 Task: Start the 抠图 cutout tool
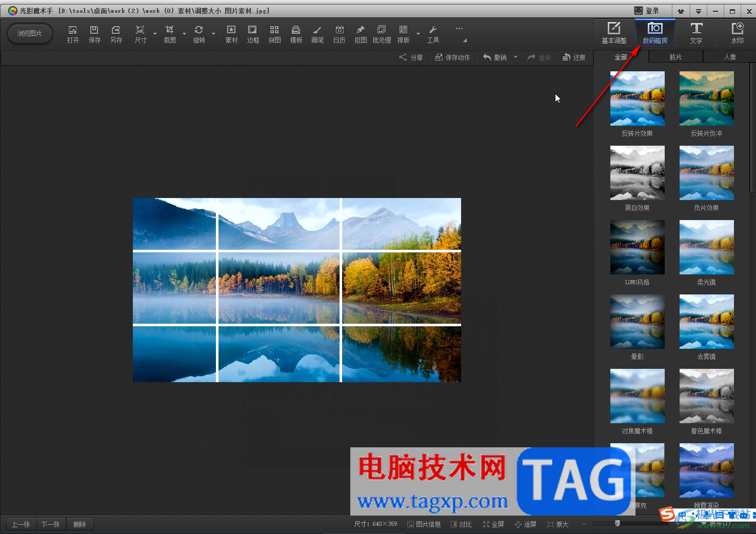pos(361,34)
